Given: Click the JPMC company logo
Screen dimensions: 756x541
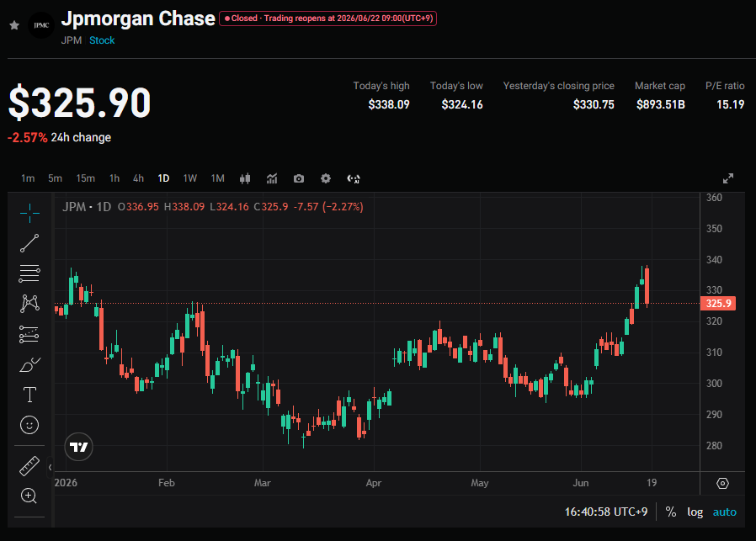Looking at the screenshot, I should click(41, 25).
